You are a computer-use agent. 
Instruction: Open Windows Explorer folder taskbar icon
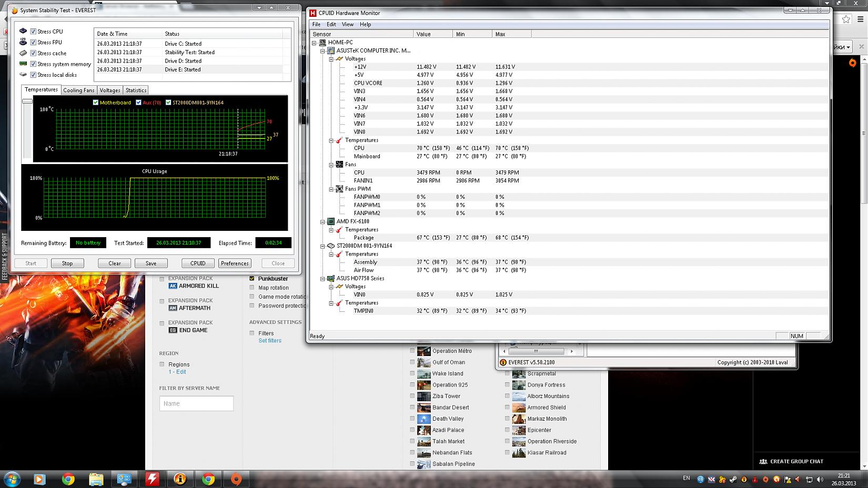click(96, 479)
